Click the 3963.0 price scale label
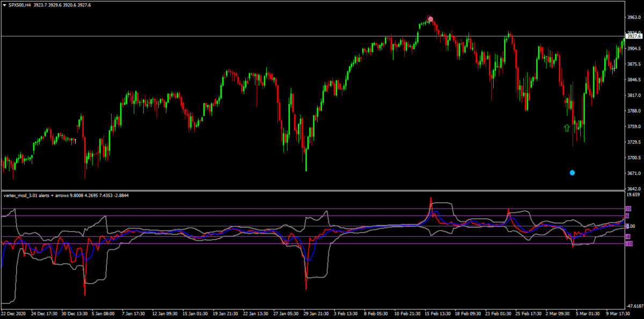Screen dimensions: 644x319 pyautogui.click(x=634, y=18)
